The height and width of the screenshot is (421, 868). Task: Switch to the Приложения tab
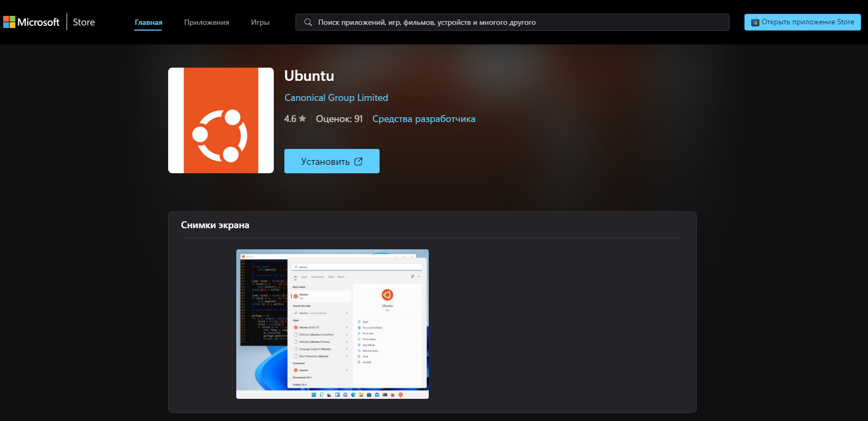207,22
